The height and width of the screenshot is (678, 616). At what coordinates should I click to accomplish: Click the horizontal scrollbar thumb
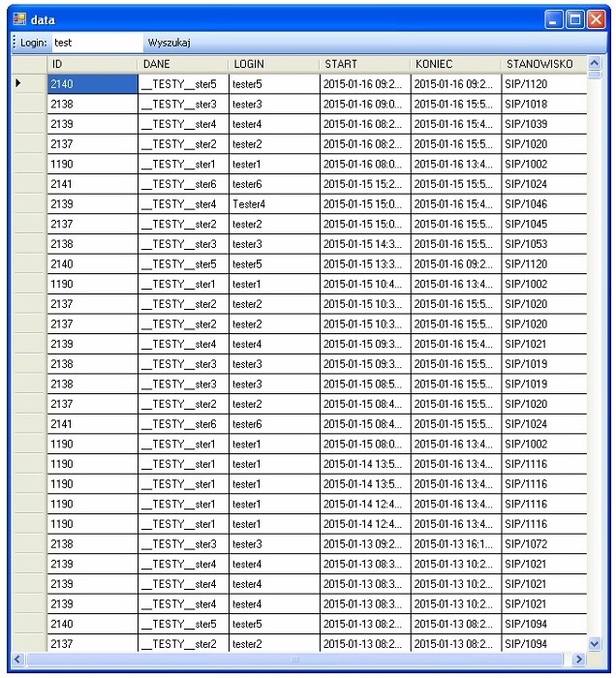click(294, 660)
